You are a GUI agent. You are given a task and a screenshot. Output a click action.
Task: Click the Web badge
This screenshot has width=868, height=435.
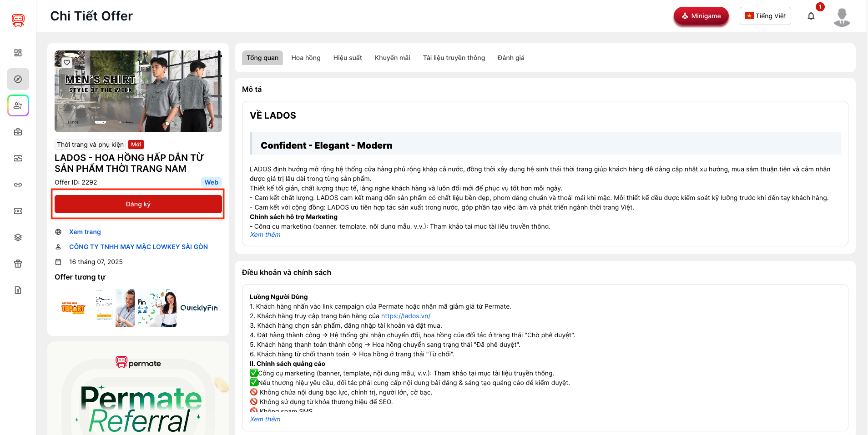click(211, 182)
